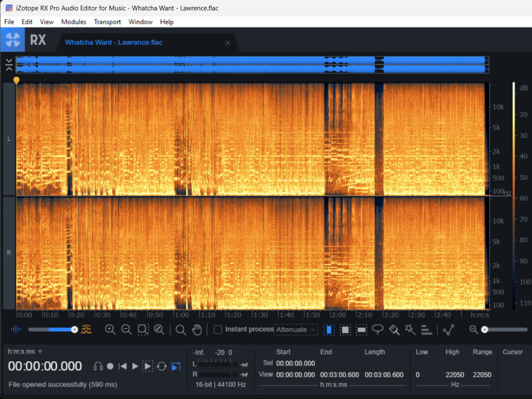The height and width of the screenshot is (399, 532).
Task: Click the Low frequency value 0
Action: [418, 375]
